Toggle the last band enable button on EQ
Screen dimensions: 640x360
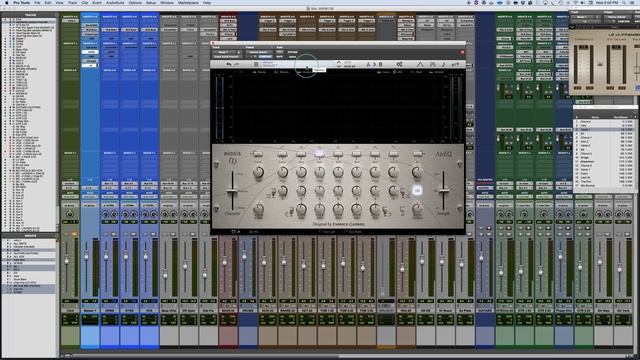click(417, 153)
